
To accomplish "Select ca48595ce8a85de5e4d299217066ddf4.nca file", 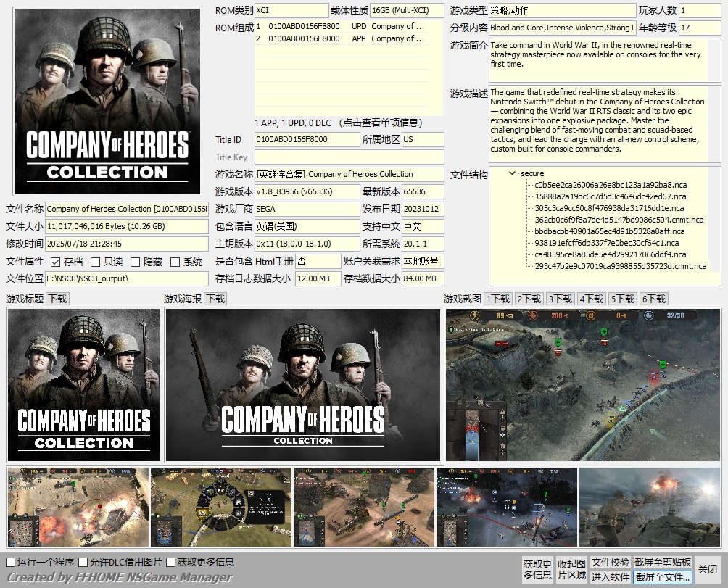I will (x=610, y=254).
